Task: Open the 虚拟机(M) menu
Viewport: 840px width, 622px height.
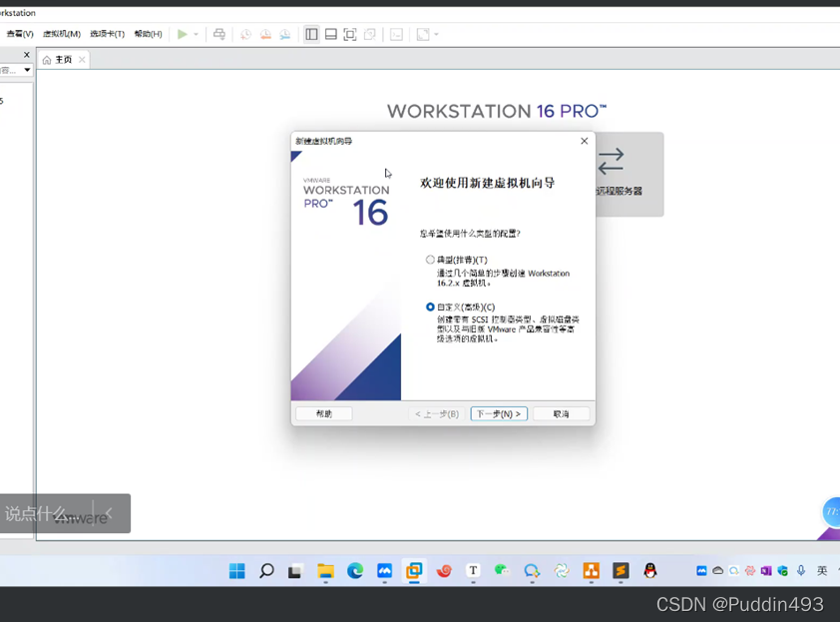Action: point(62,34)
